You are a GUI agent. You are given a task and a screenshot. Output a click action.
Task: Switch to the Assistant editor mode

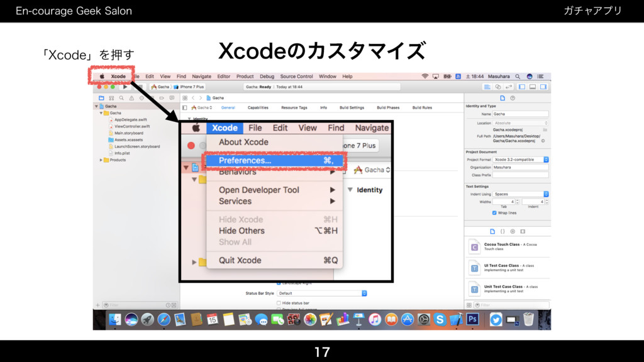click(498, 87)
